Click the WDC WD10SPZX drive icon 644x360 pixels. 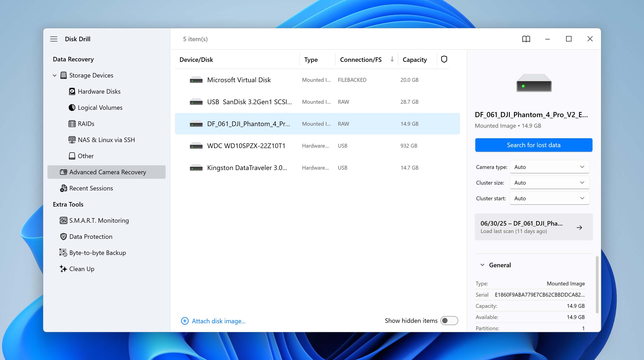(x=196, y=146)
